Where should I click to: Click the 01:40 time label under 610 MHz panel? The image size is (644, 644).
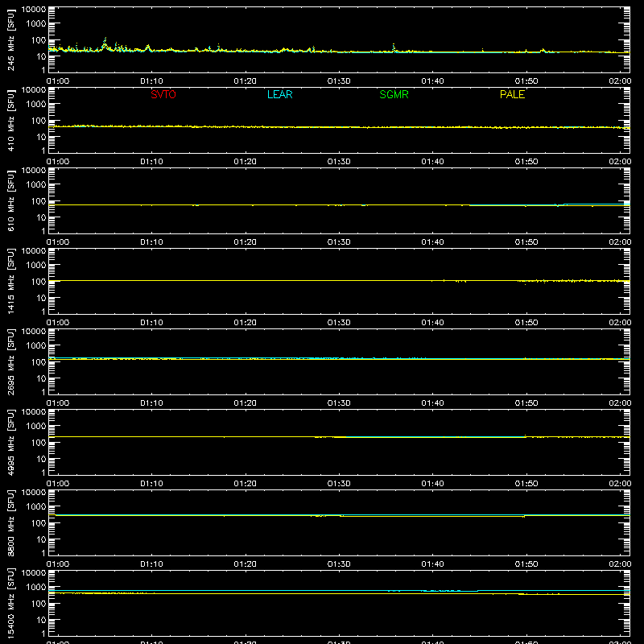[432, 242]
